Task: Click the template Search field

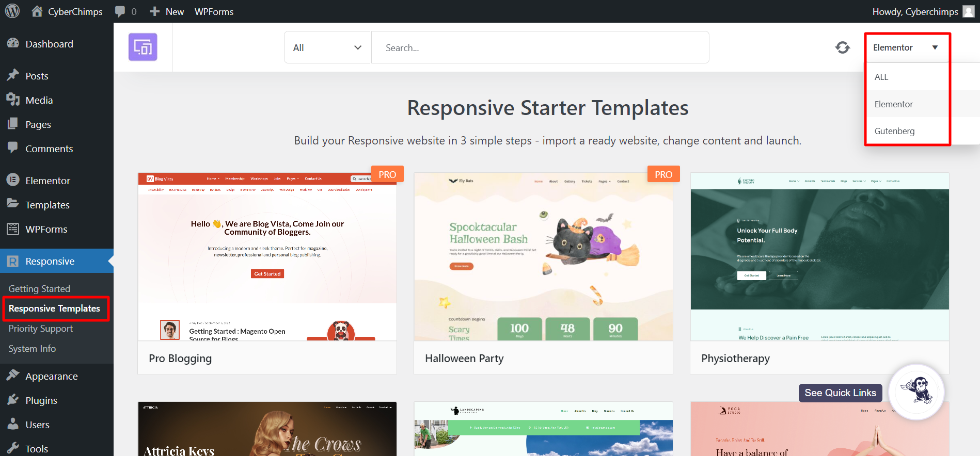Action: (540, 47)
